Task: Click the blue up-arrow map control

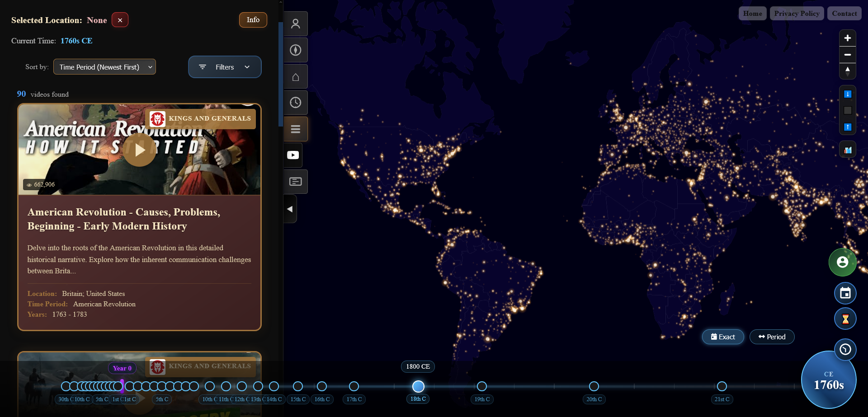Action: tap(848, 127)
